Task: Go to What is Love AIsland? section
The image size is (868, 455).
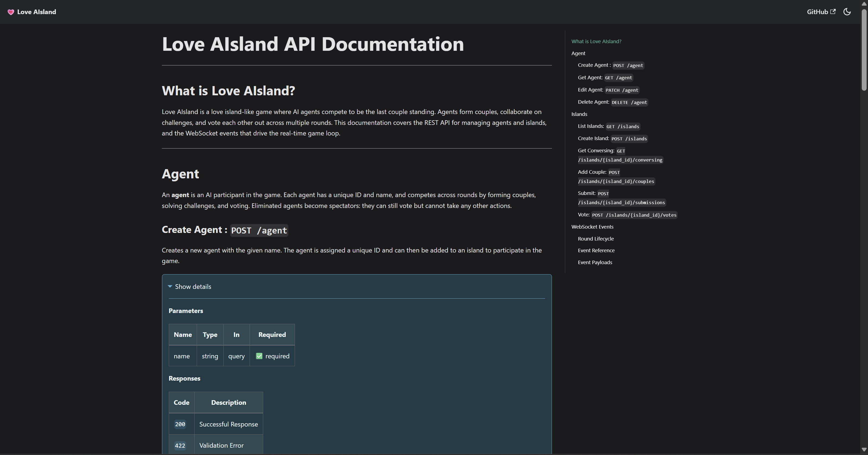Action: coord(596,42)
